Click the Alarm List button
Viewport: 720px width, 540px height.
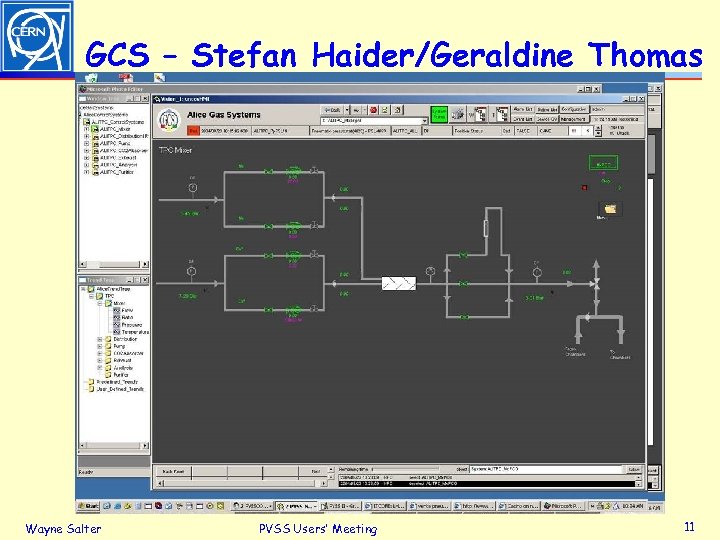tap(523, 110)
